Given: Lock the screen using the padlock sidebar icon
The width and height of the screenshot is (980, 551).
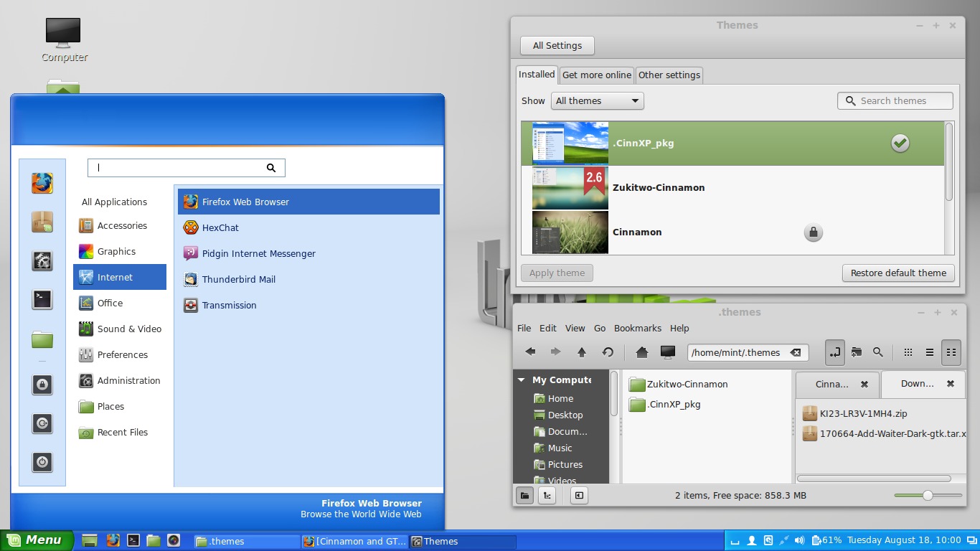Looking at the screenshot, I should (x=42, y=385).
